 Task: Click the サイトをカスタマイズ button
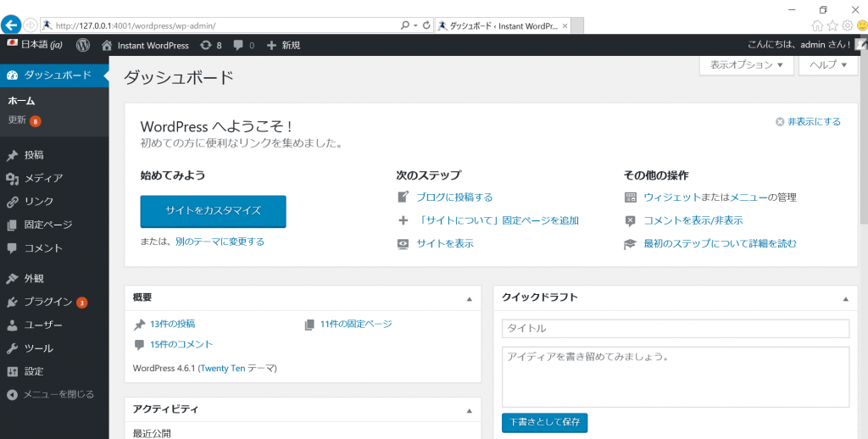click(x=213, y=211)
